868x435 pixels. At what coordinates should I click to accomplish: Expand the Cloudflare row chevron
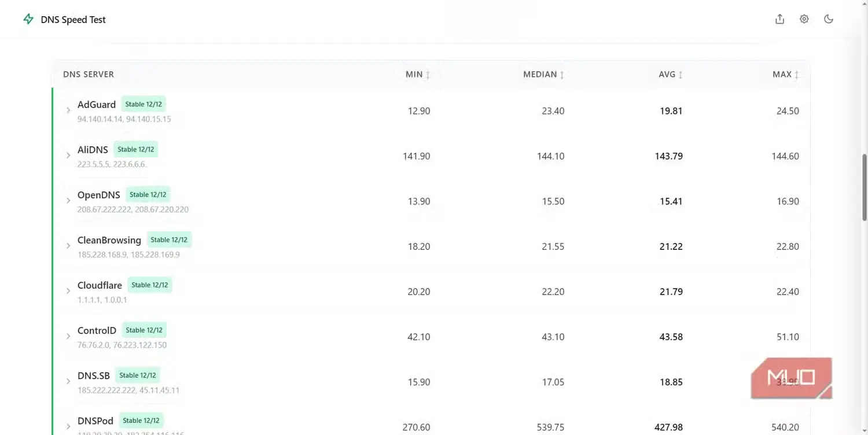coord(68,290)
